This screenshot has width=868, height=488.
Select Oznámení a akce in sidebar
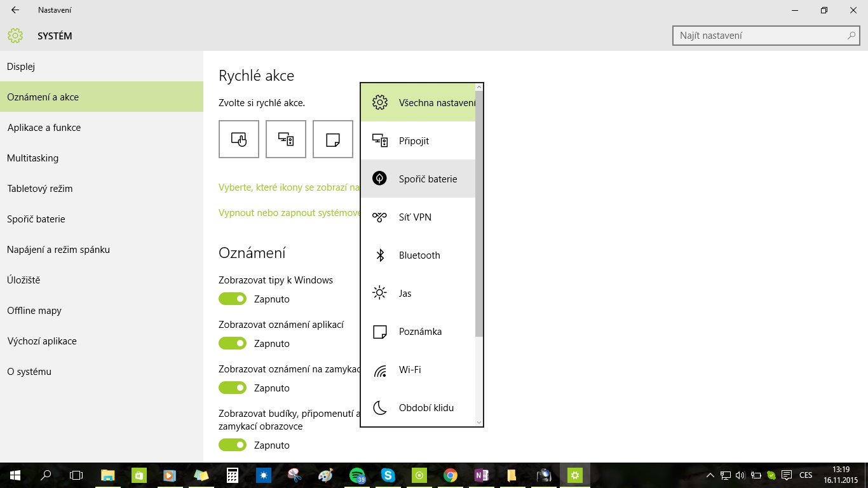pos(102,97)
